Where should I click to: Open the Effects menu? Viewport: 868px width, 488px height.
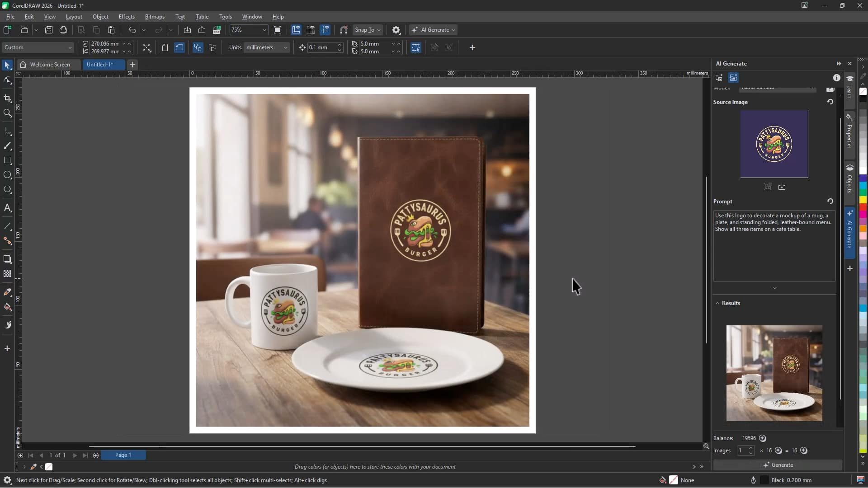tap(127, 17)
